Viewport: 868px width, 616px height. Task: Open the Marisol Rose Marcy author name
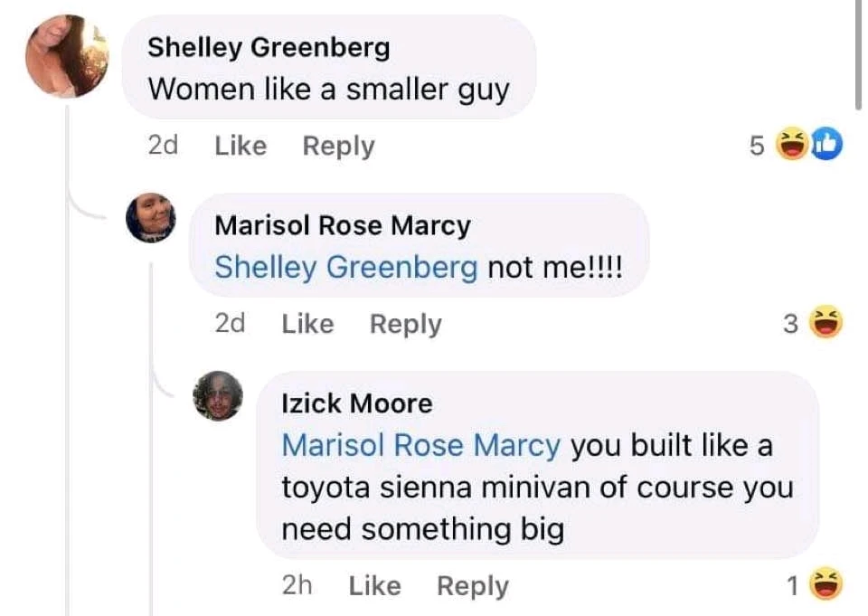pos(343,225)
